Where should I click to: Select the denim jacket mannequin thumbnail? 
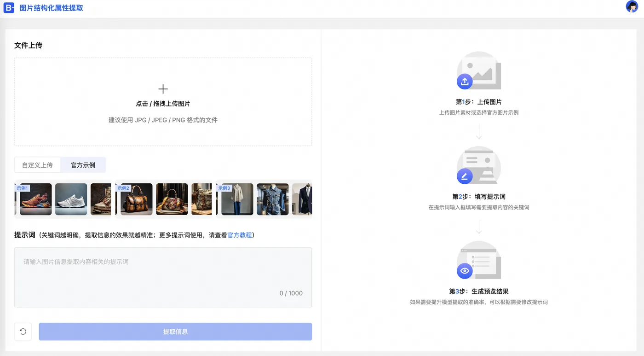click(x=272, y=199)
